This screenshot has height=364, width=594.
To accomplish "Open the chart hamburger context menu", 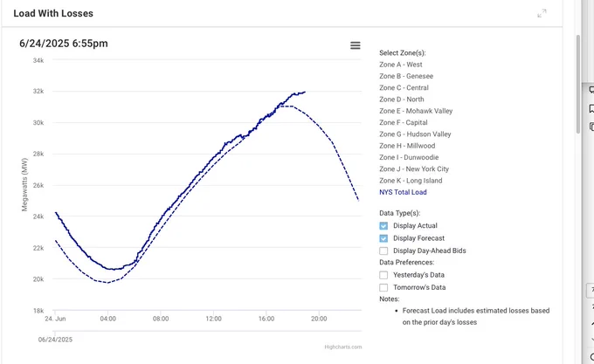I will coord(355,45).
